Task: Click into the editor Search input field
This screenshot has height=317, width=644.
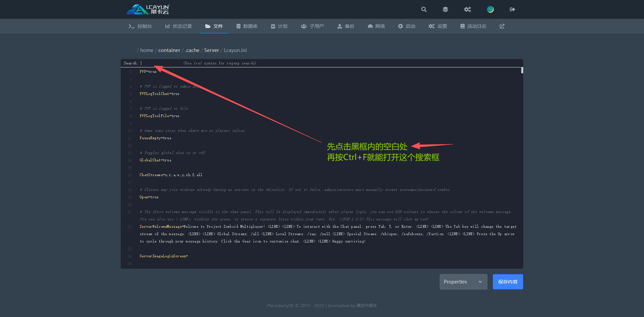Action: [160, 63]
